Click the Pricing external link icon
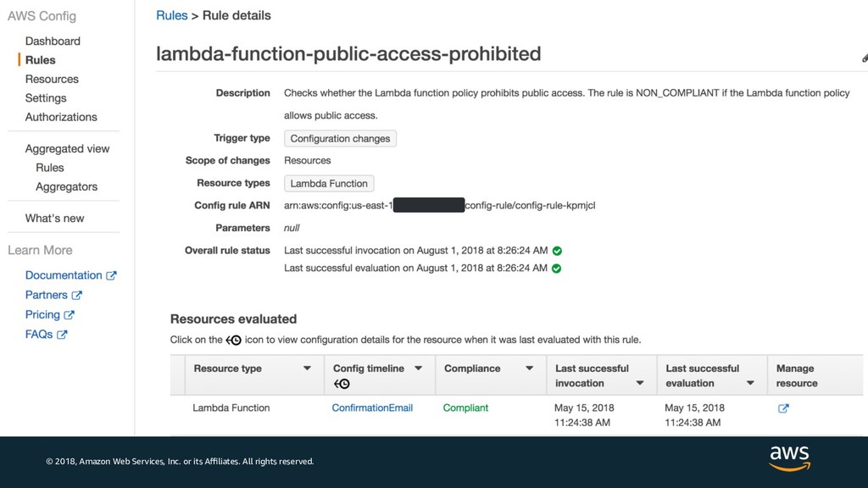The image size is (868, 488). 70,314
